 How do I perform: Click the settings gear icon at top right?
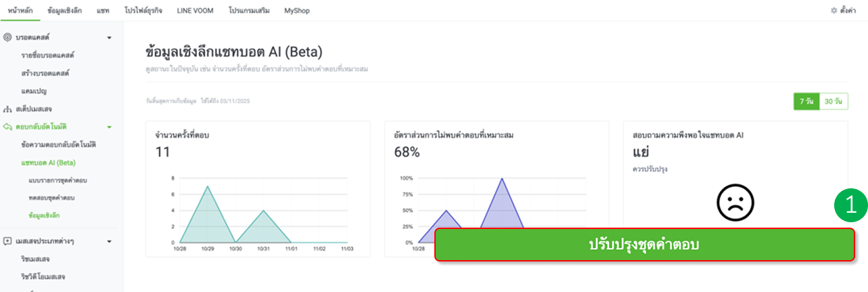pyautogui.click(x=833, y=11)
